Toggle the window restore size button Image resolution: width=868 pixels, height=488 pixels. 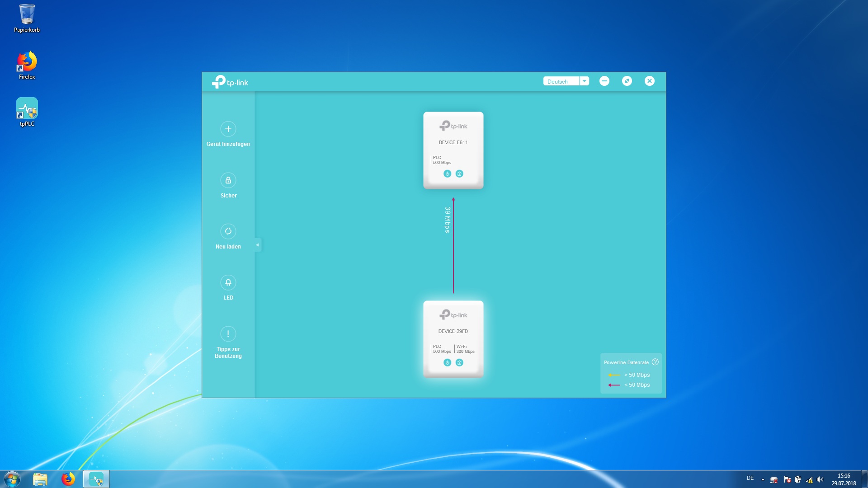pos(627,81)
